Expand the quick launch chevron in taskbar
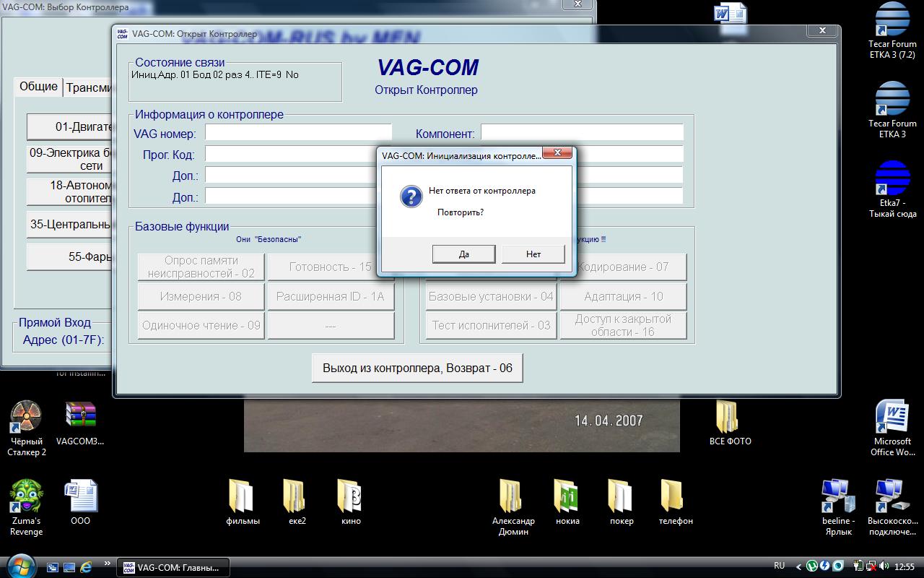This screenshot has height=578, width=924. coord(108,564)
